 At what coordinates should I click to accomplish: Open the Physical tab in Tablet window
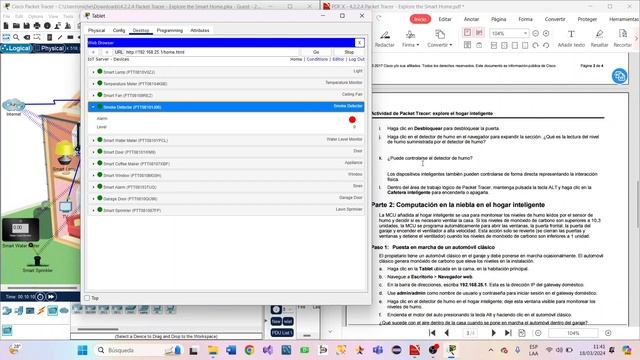pyautogui.click(x=96, y=31)
